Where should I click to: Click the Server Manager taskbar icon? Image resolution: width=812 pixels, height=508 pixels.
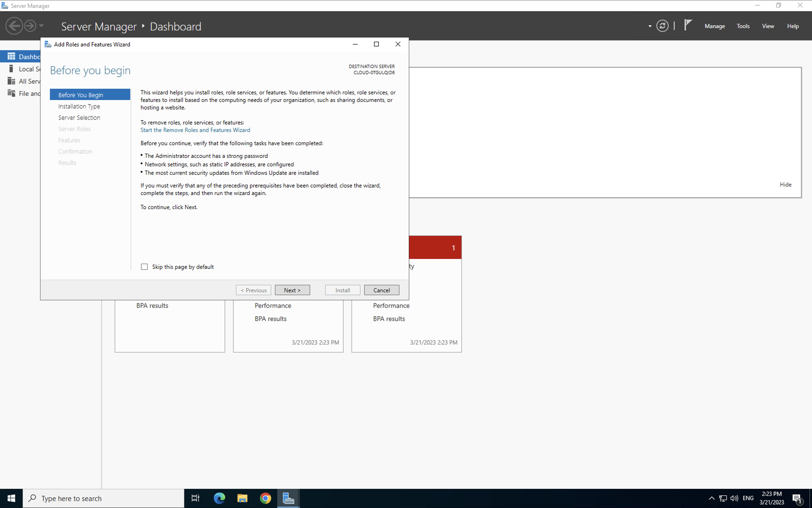pos(288,498)
